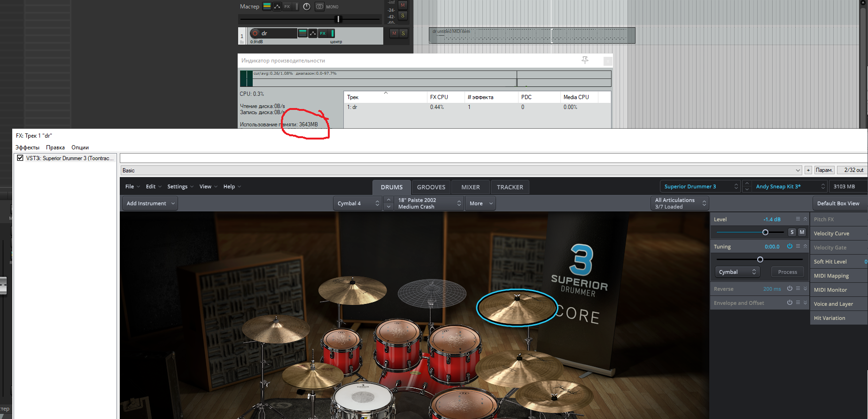
Task: Open the Basic preset dropdown
Action: (461, 171)
